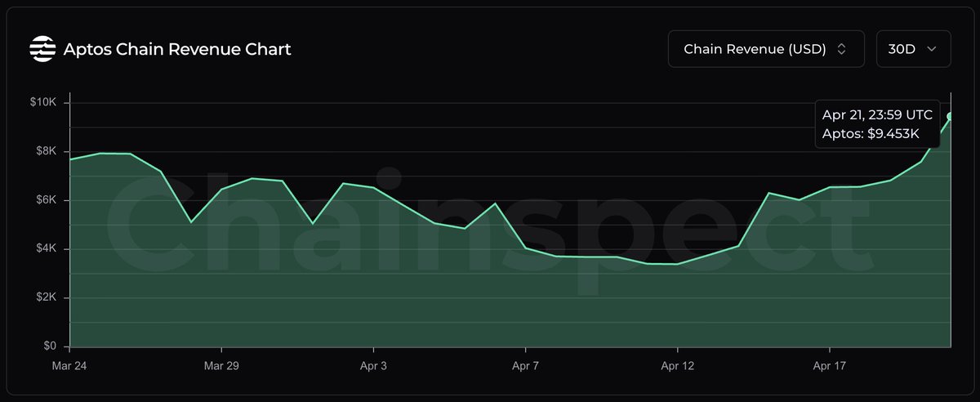
Task: Click the Mar 24 x-axis label
Action: pos(69,366)
